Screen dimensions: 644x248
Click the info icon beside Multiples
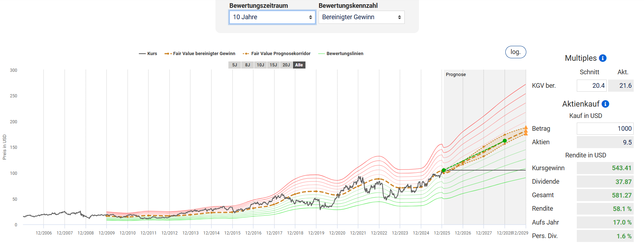pos(603,58)
